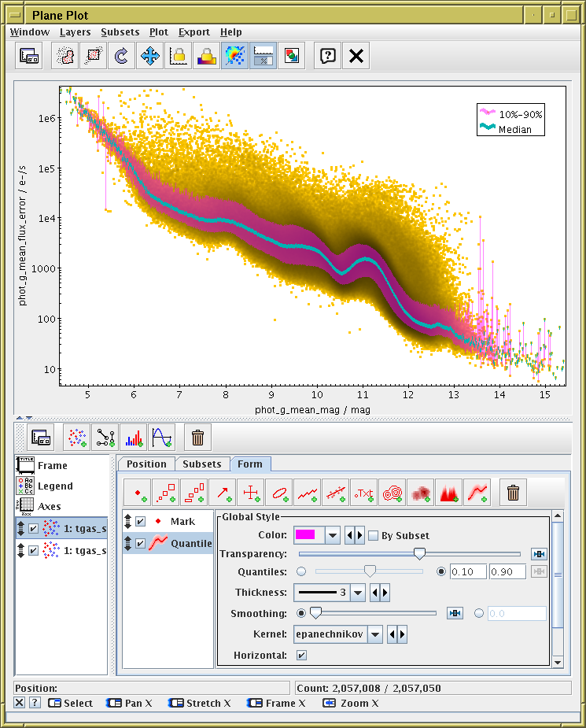Click the Transparency slider handle
Viewport: 586px width, 728px height.
(x=420, y=554)
